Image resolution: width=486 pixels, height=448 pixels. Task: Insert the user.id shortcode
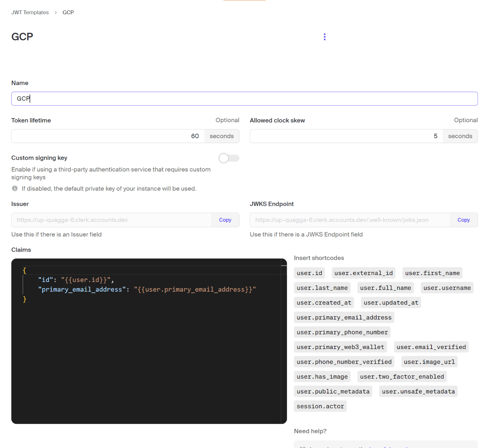click(x=309, y=273)
